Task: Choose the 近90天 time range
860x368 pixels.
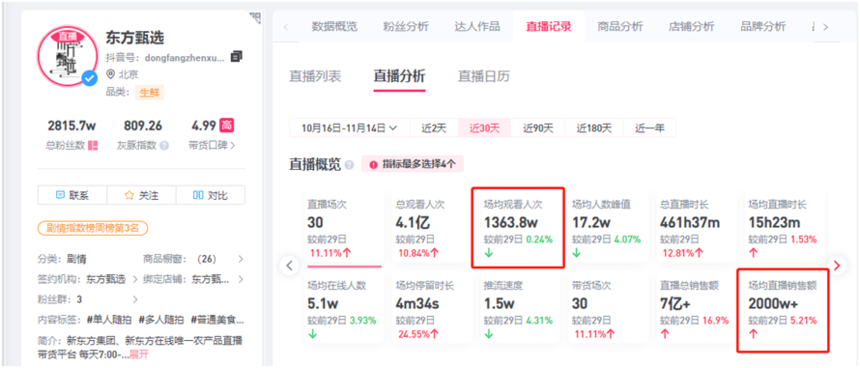Action: pos(538,128)
